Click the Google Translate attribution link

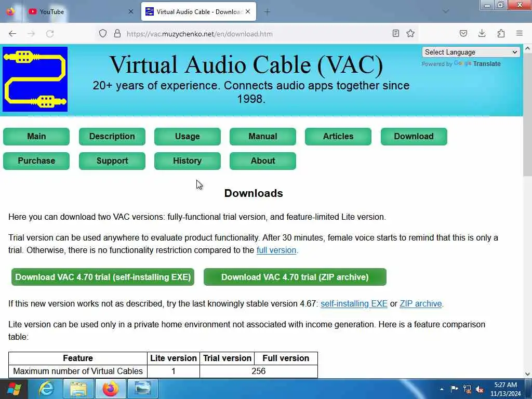[477, 64]
